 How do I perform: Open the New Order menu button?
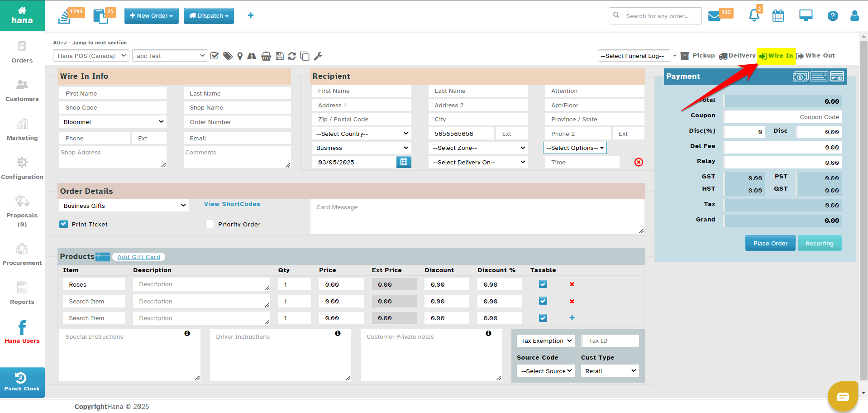[x=151, y=15]
